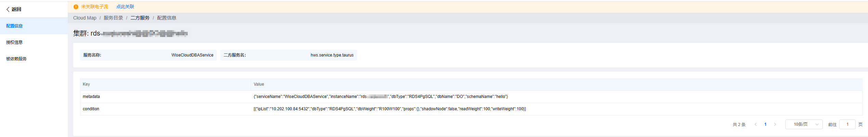Click the 配置信息 breadcrumb item

167,18
